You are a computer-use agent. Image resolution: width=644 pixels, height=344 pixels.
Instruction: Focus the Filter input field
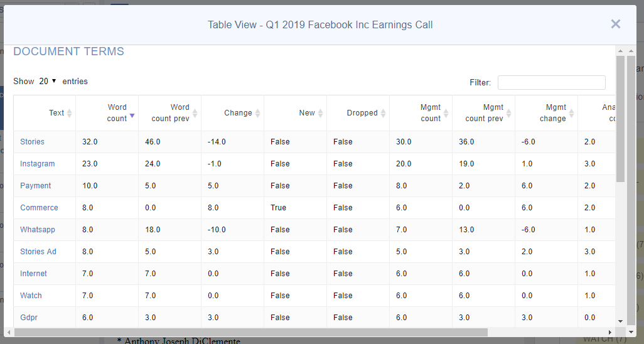pyautogui.click(x=551, y=83)
